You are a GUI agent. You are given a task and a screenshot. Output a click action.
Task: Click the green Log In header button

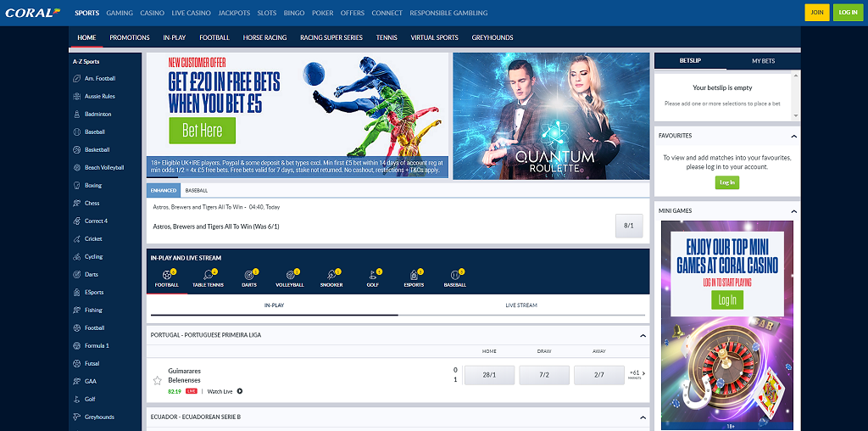click(848, 12)
